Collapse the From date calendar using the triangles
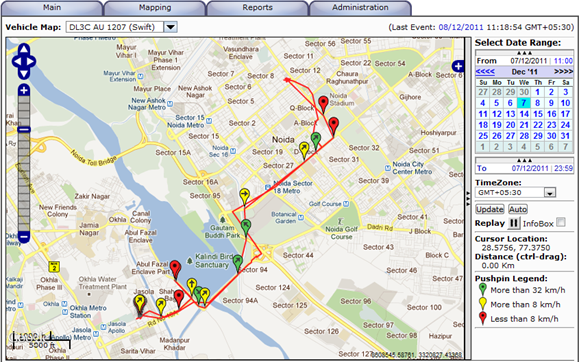The height and width of the screenshot is (362, 579). 524,53
